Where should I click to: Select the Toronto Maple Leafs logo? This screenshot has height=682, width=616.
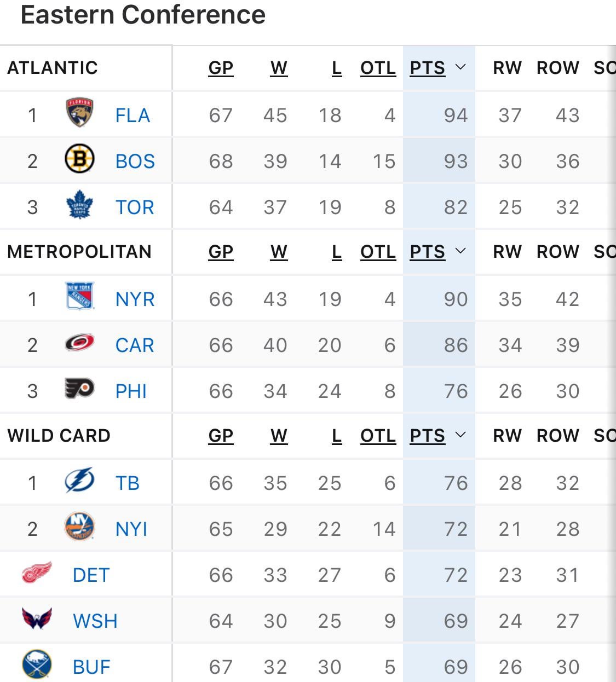[79, 205]
